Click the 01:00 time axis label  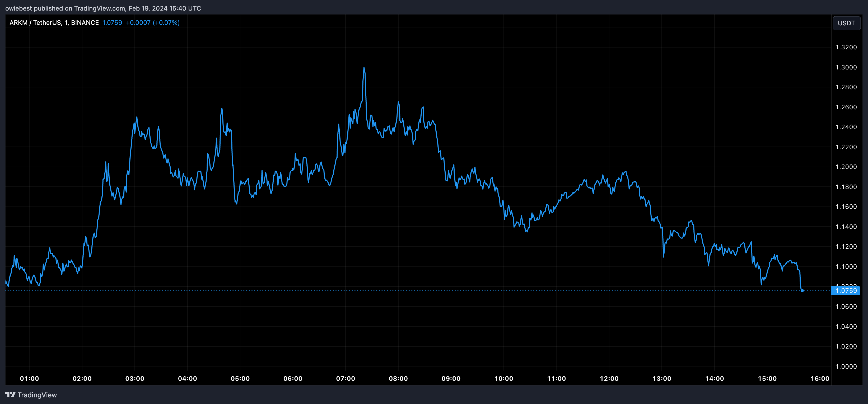click(x=29, y=378)
